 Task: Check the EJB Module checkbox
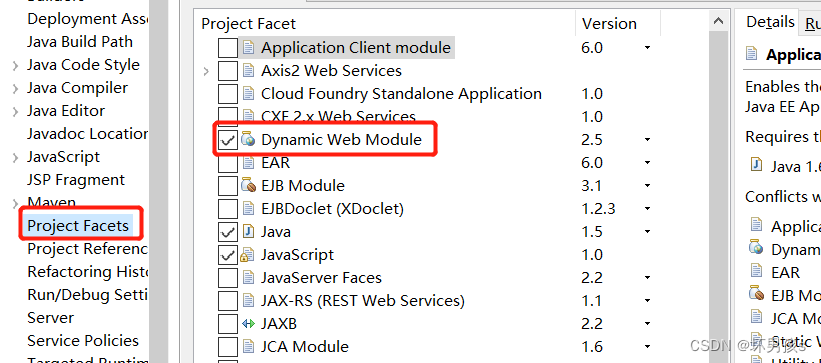click(x=228, y=186)
